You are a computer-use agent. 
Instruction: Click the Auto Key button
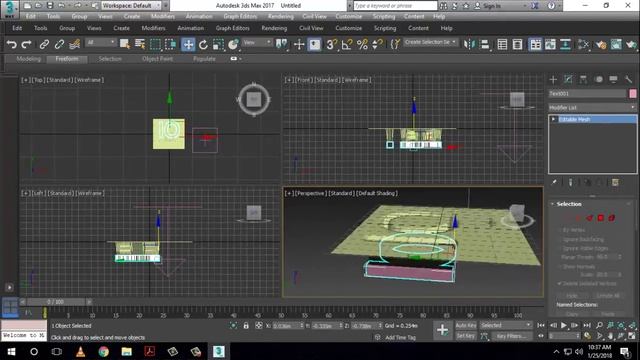pyautogui.click(x=466, y=325)
